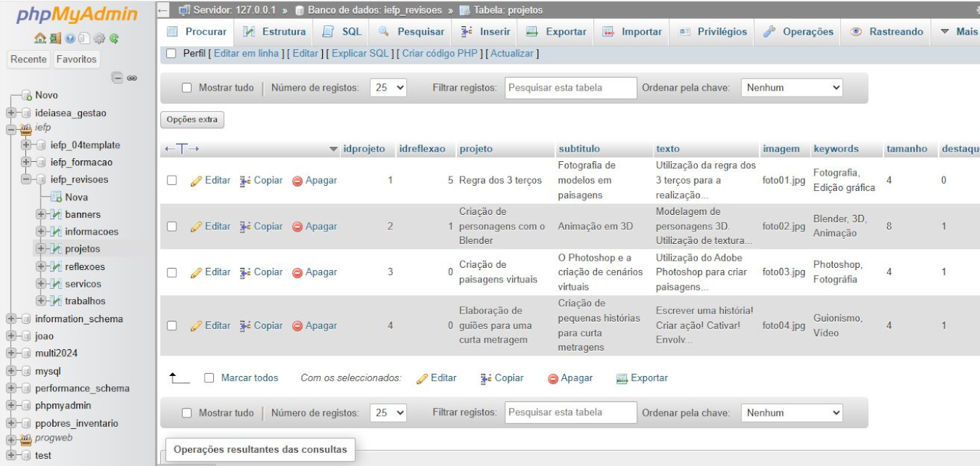
Task: Click the Opções extra button
Action: (x=192, y=120)
